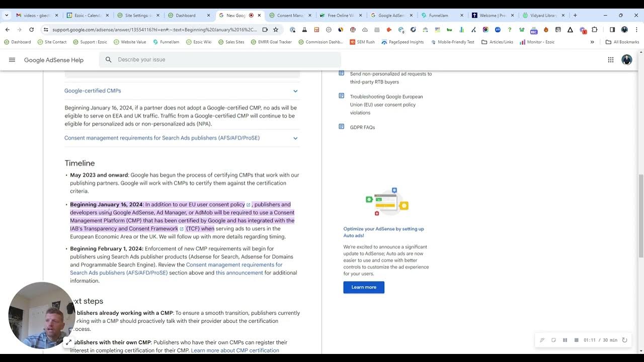Switch to the Ezoic Calendar tab
644x362 pixels.
tap(88, 15)
